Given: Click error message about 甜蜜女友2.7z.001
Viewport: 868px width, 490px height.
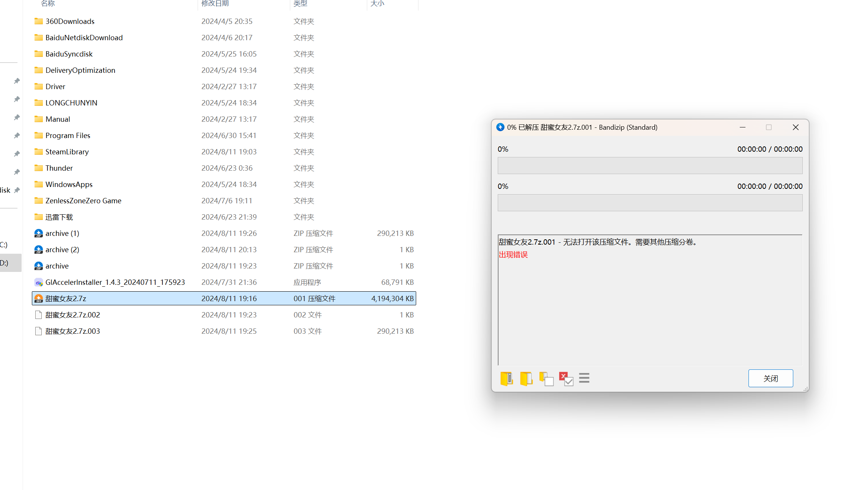Looking at the screenshot, I should tap(598, 242).
